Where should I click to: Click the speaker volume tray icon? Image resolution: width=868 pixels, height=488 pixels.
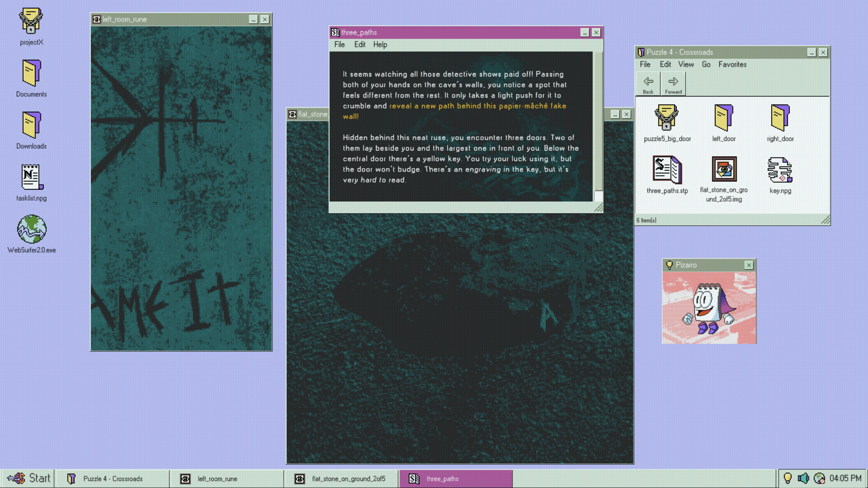pos(803,478)
